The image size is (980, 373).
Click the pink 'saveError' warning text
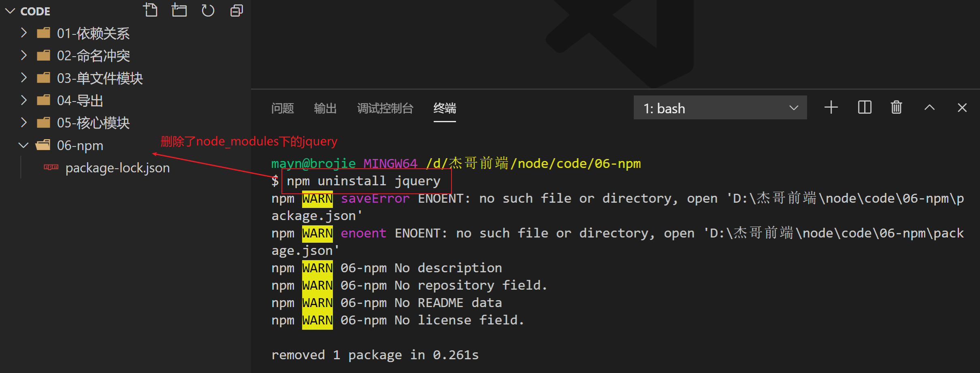pyautogui.click(x=375, y=198)
